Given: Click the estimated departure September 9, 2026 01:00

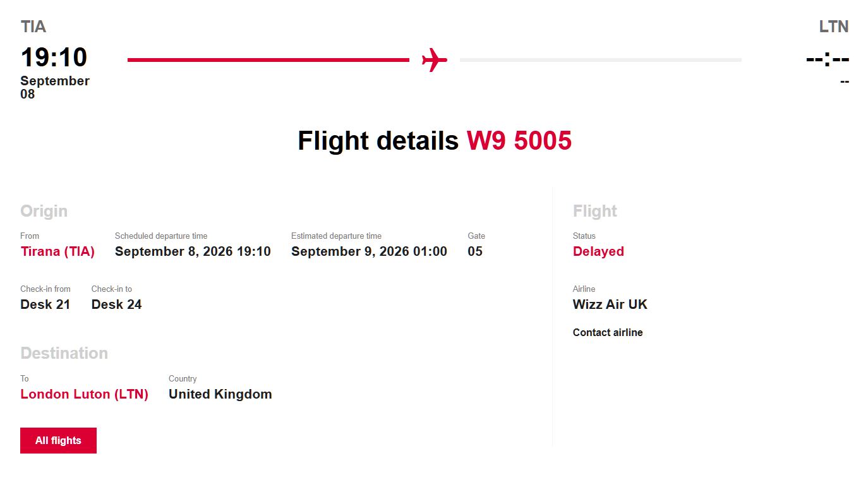Looking at the screenshot, I should coord(369,251).
